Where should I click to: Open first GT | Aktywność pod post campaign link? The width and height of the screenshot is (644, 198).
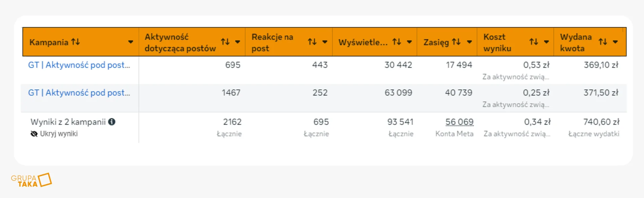[79, 65]
